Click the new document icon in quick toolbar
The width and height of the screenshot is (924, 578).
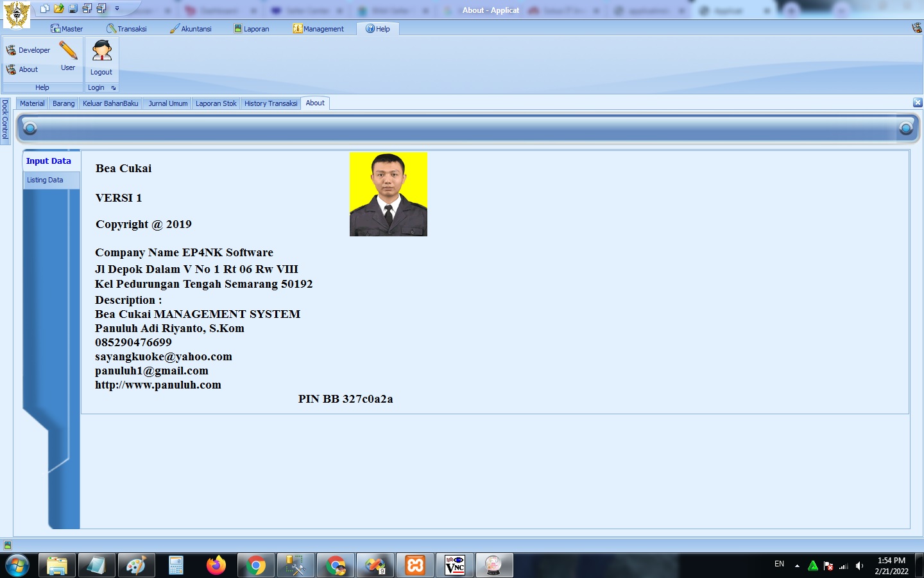(45, 8)
